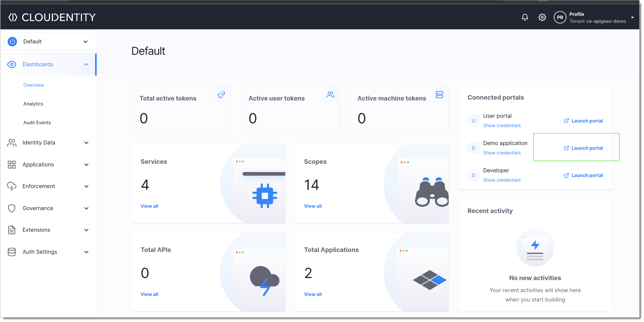Click the Active machine tokens server icon
The image size is (644, 322).
click(x=439, y=95)
